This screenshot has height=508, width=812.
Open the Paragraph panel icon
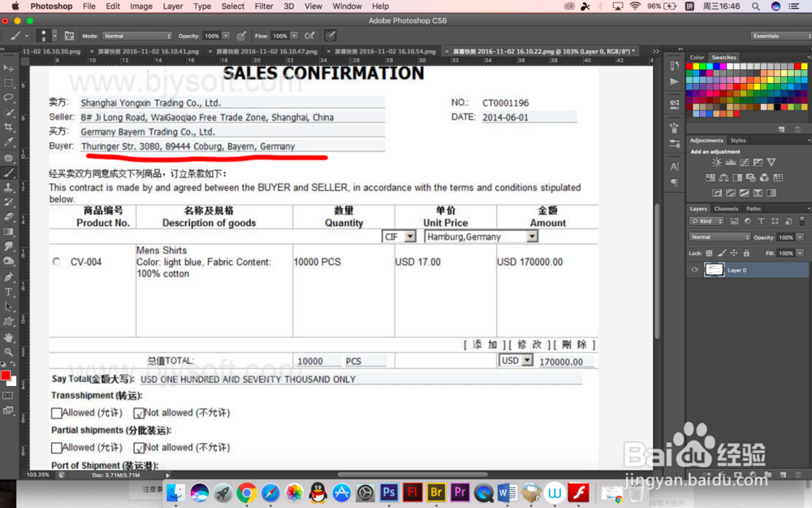[674, 182]
